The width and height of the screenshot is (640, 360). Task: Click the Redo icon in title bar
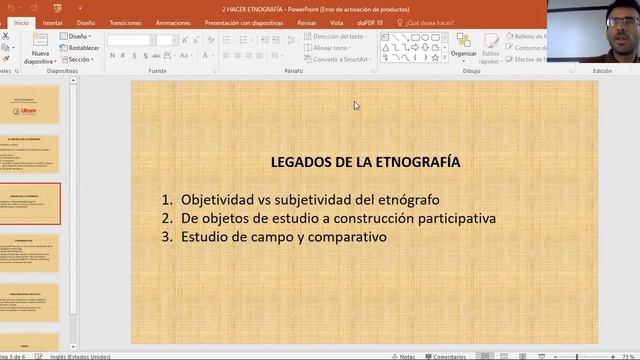pos(34,8)
